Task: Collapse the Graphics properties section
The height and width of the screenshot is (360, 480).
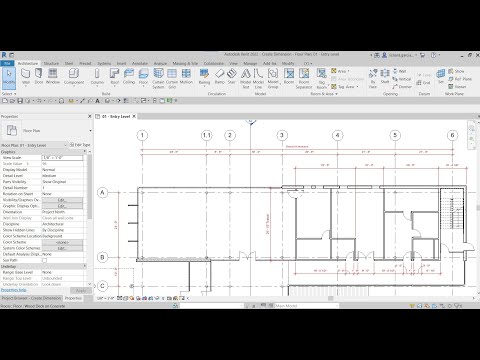Action: (85, 152)
